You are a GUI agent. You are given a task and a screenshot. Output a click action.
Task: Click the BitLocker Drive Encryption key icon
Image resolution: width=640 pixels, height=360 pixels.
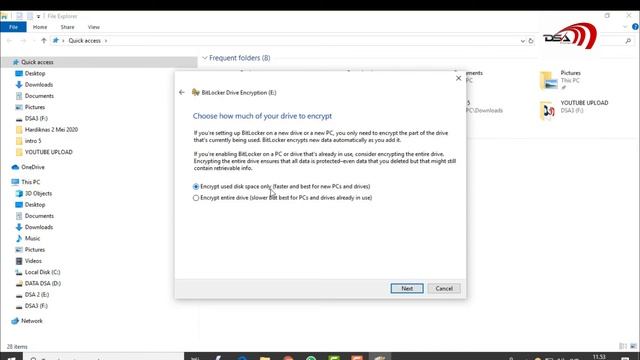point(196,93)
